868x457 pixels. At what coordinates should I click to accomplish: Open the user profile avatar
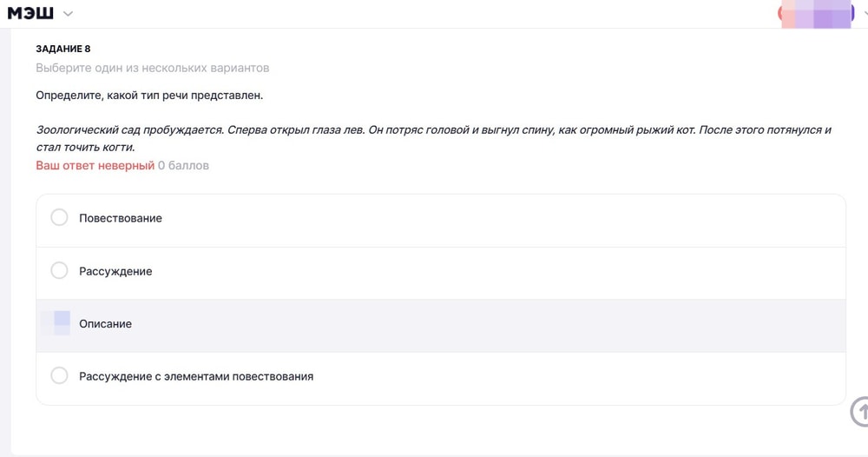pos(816,15)
